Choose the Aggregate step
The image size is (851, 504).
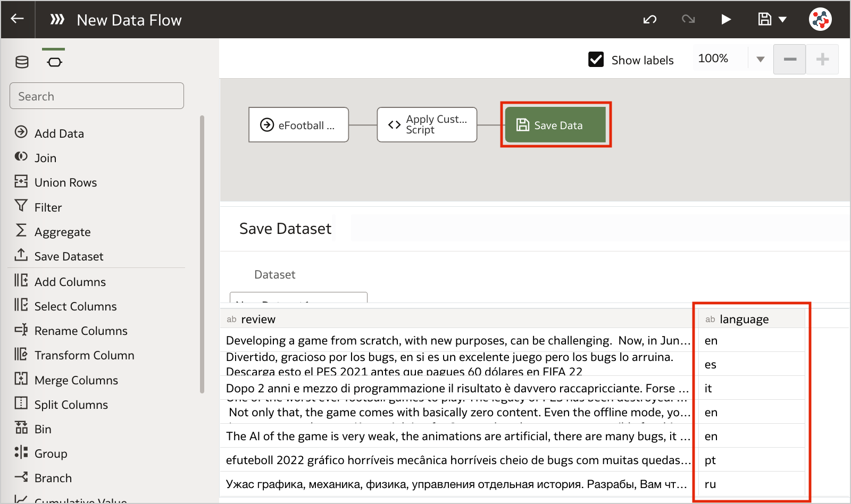[53, 231]
